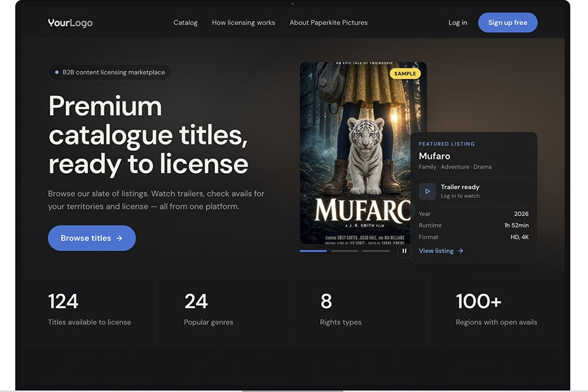Pause the featured carousel slideshow

(x=404, y=251)
